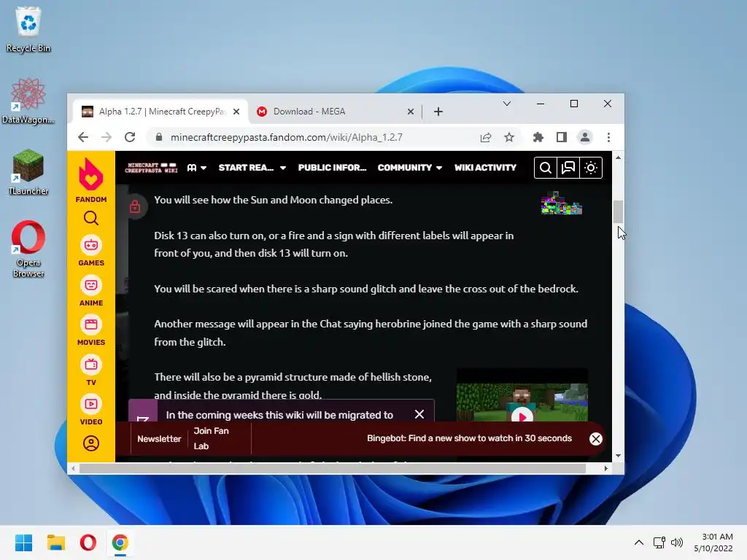Dismiss the wiki migration notice
Screen dimensions: 747x560
[x=419, y=414]
